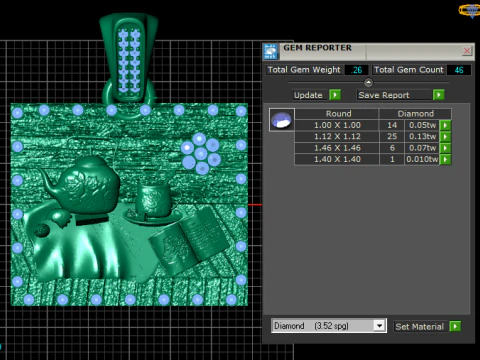The width and height of the screenshot is (480, 360).
Task: Select the 1.12 X 1.12 size cell
Action: pos(337,137)
